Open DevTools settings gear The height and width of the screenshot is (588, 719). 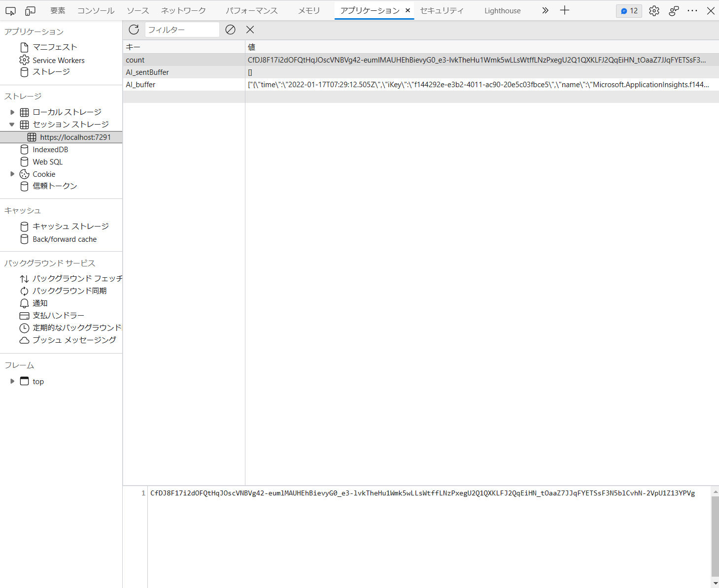[x=654, y=11]
